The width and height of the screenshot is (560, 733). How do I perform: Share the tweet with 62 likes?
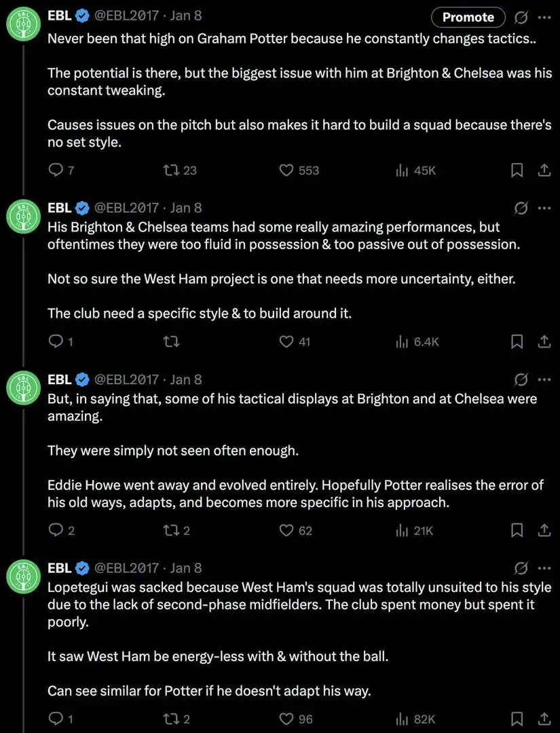(x=544, y=530)
